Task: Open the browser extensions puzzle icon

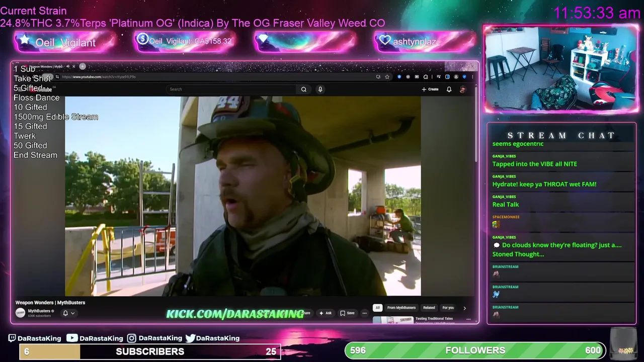Action: click(426, 77)
